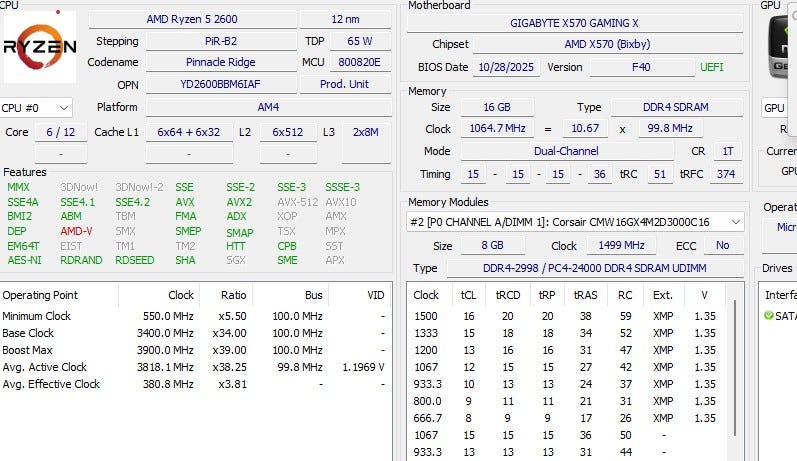Click the Prod. Unit field
797x461 pixels.
click(x=345, y=84)
